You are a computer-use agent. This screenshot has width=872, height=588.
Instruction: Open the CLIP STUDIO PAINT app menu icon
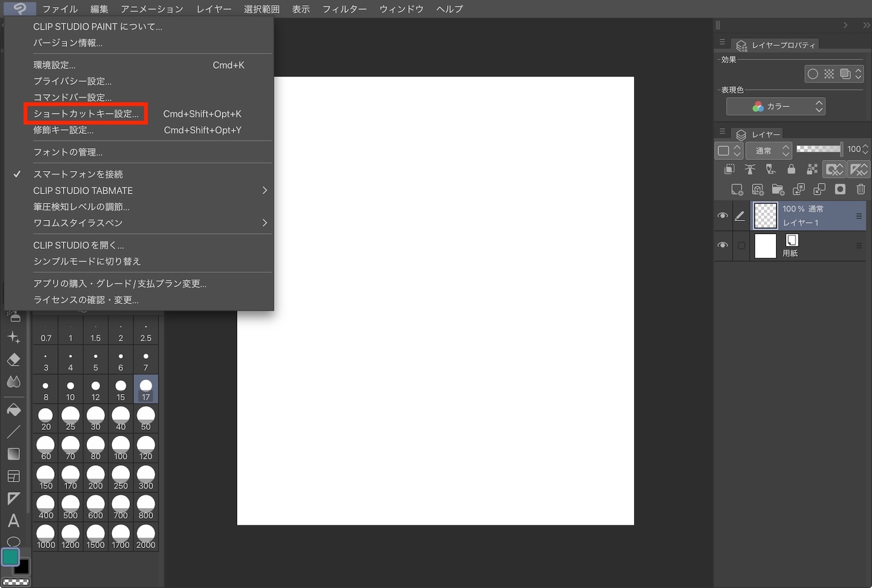[x=19, y=8]
